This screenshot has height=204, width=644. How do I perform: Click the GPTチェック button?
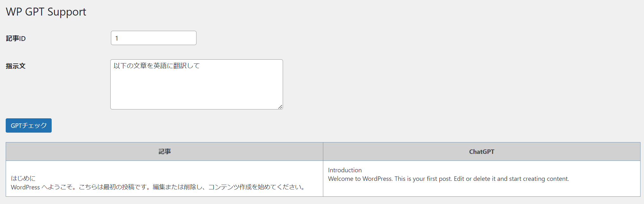(x=29, y=125)
